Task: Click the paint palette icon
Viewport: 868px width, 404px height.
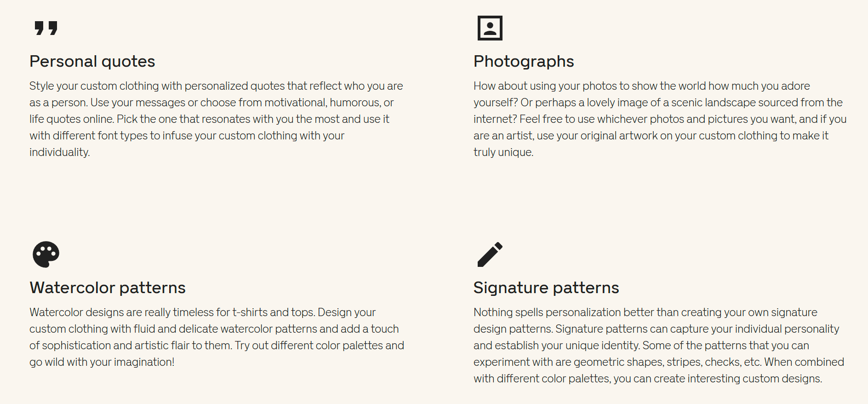Action: click(x=46, y=254)
